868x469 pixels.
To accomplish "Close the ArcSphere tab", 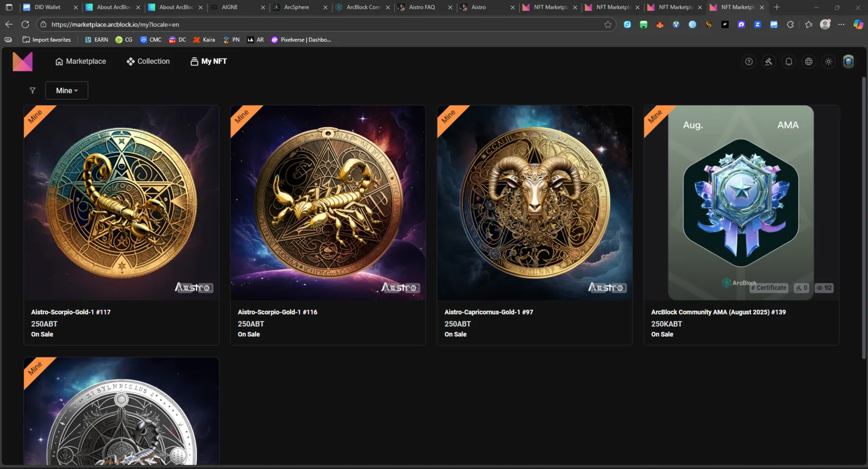I will point(325,8).
